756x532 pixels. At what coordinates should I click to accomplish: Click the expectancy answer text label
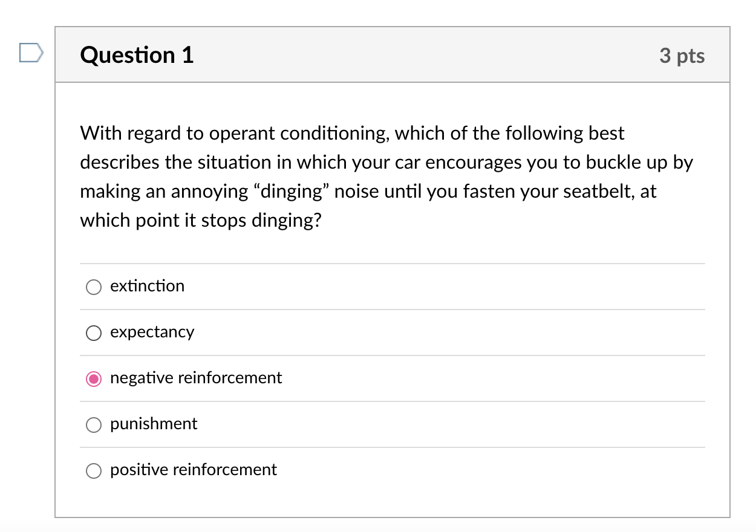[x=152, y=332]
